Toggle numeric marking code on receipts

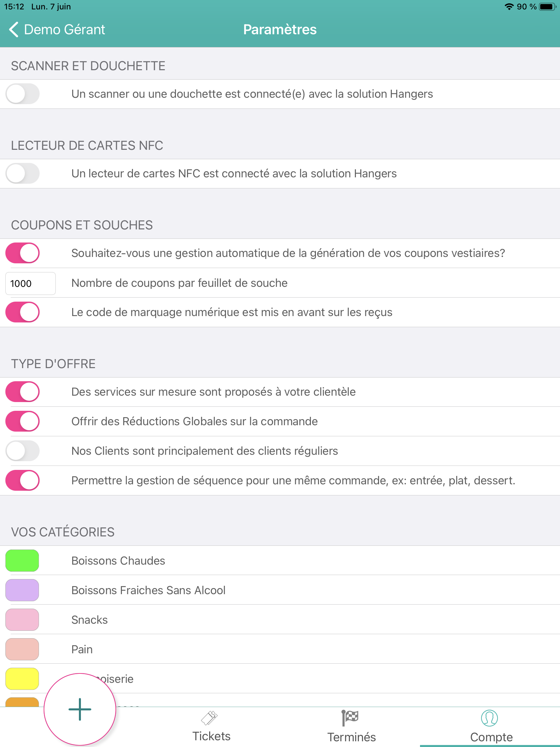pyautogui.click(x=22, y=312)
